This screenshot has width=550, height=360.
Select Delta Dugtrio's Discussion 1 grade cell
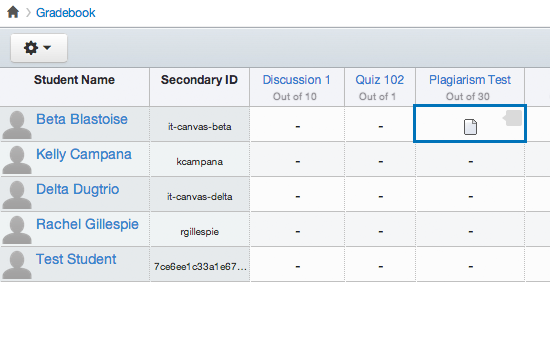(x=297, y=195)
